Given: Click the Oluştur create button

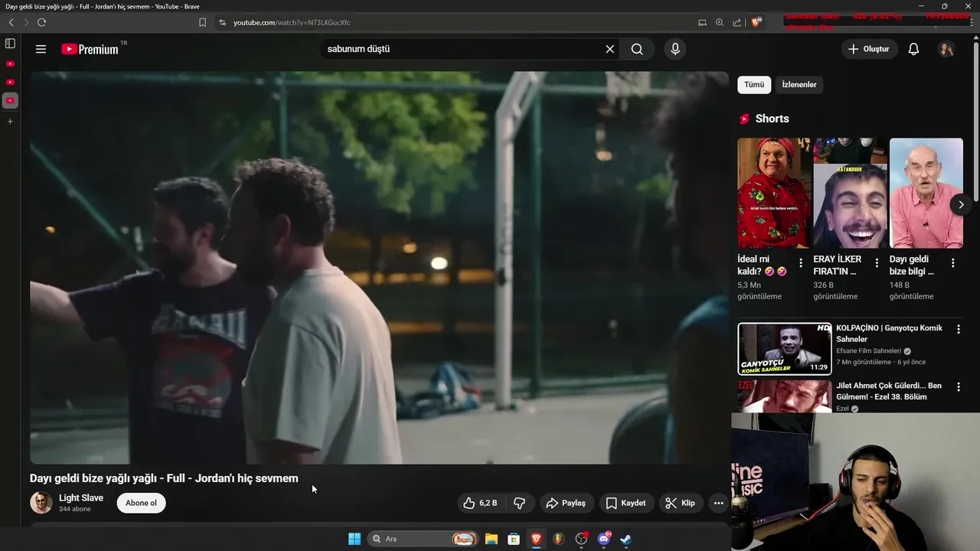Looking at the screenshot, I should 870,49.
